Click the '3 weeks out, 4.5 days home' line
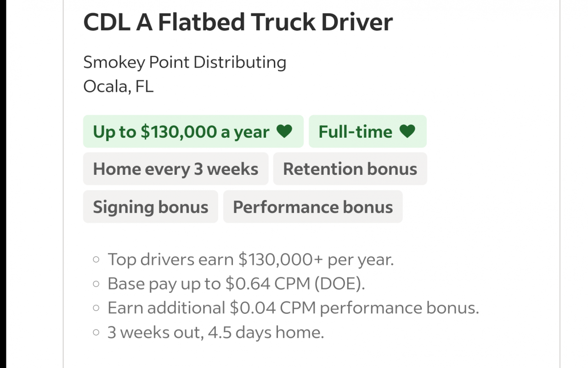Viewport: 588px width, 368px height. click(x=215, y=332)
